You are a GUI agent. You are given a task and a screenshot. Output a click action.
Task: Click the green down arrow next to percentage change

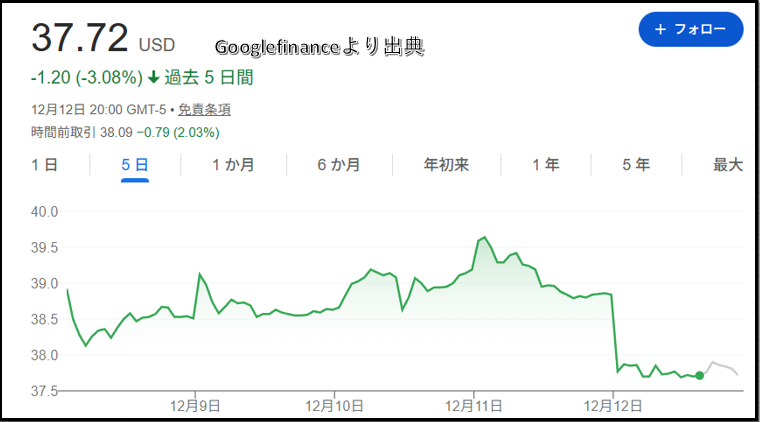point(153,77)
